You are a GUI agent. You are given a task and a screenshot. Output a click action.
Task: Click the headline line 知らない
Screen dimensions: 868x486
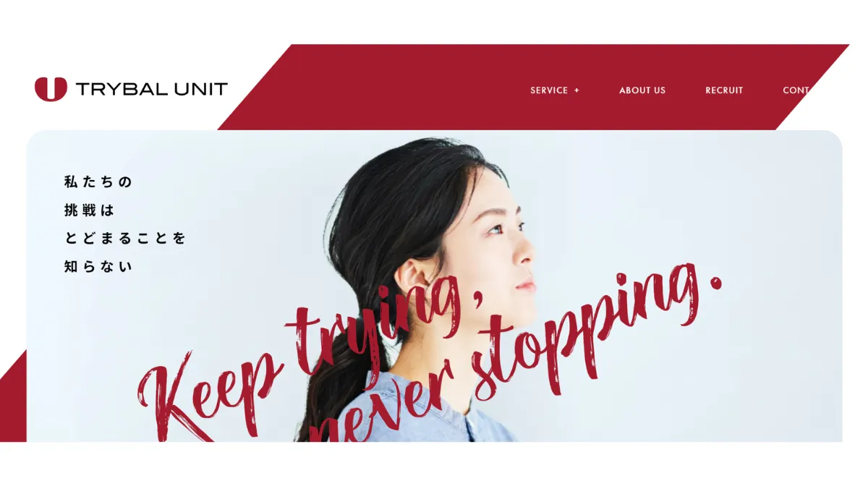click(x=98, y=266)
